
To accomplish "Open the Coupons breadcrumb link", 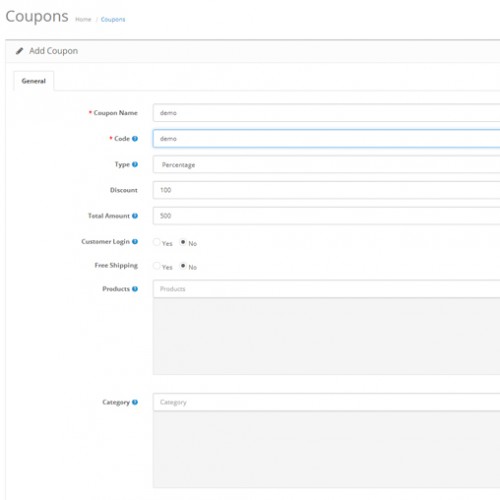I will tap(113, 19).
